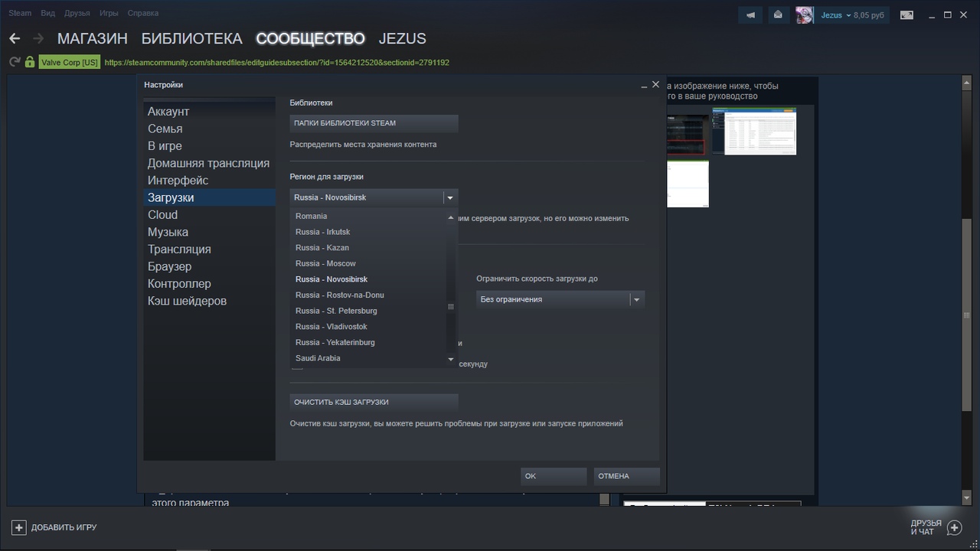This screenshot has height=551, width=980.
Task: Choose Russia - Moscow region
Action: 367,263
